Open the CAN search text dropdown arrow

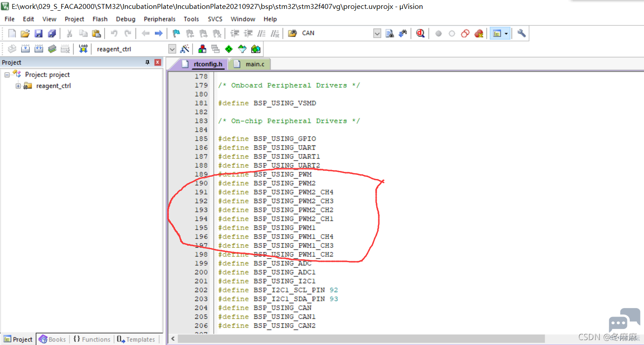377,33
